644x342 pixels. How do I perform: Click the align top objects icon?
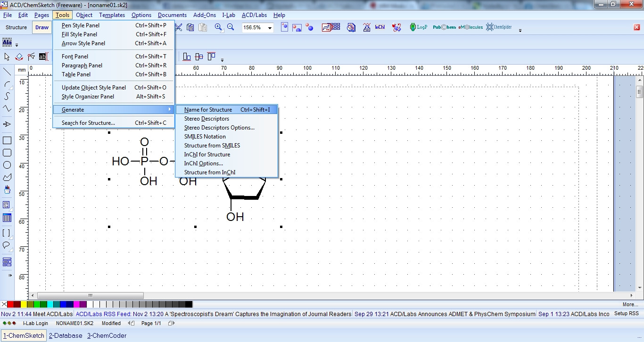211,57
